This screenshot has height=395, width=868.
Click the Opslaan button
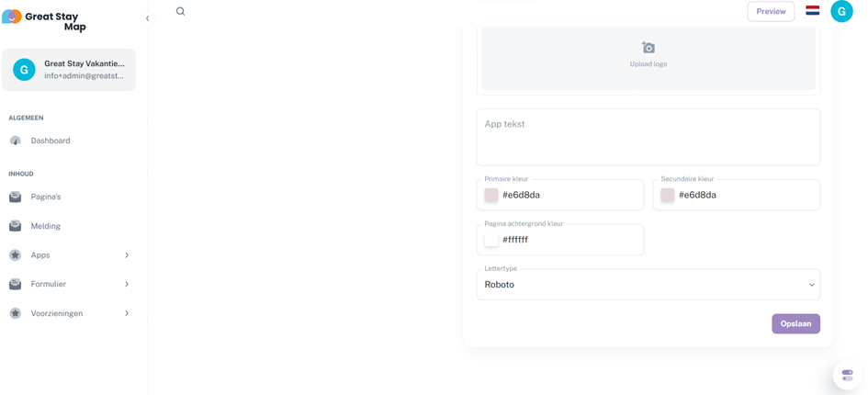click(795, 323)
